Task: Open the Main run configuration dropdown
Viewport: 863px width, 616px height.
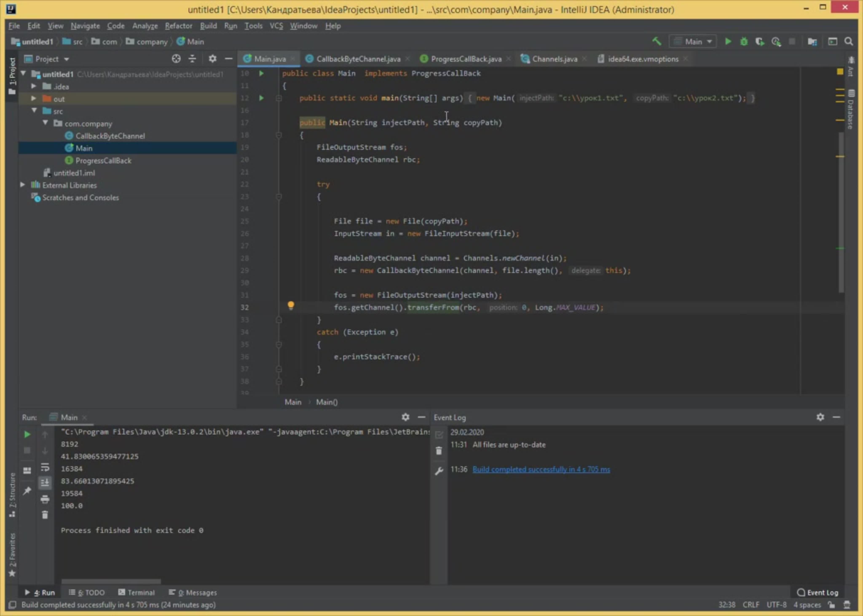Action: [693, 41]
